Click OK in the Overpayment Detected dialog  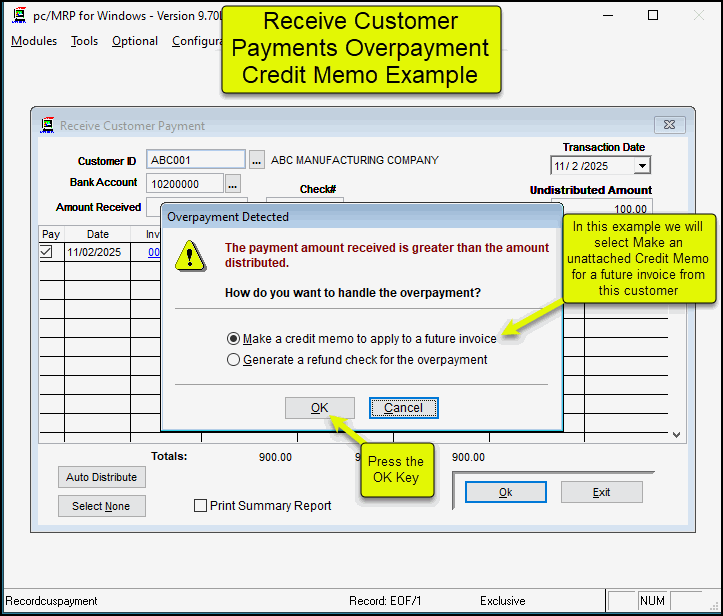tap(319, 408)
